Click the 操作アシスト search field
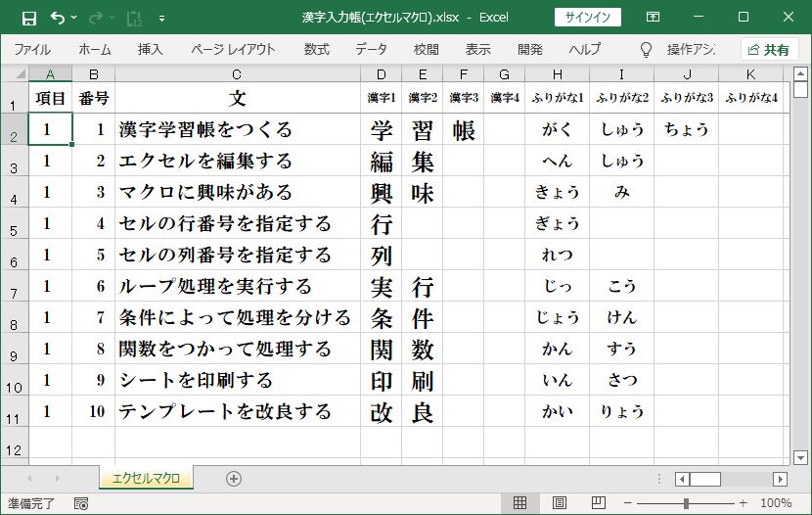 [691, 49]
